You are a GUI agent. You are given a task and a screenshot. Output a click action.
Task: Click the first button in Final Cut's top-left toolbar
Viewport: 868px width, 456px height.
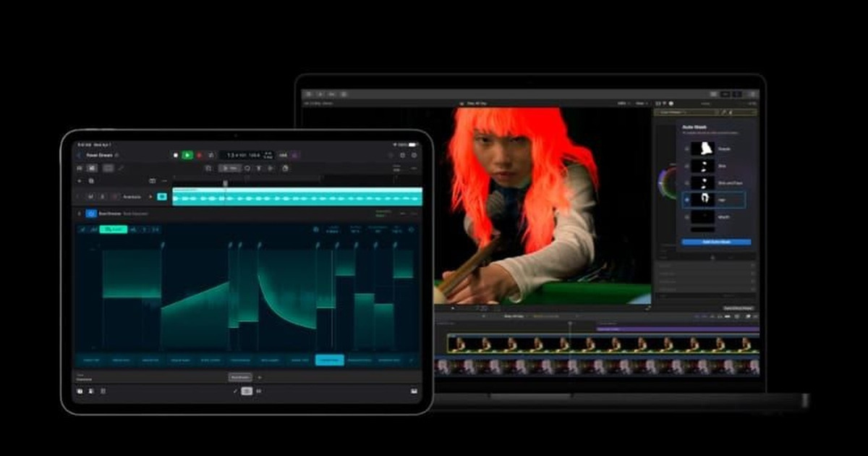(x=308, y=94)
